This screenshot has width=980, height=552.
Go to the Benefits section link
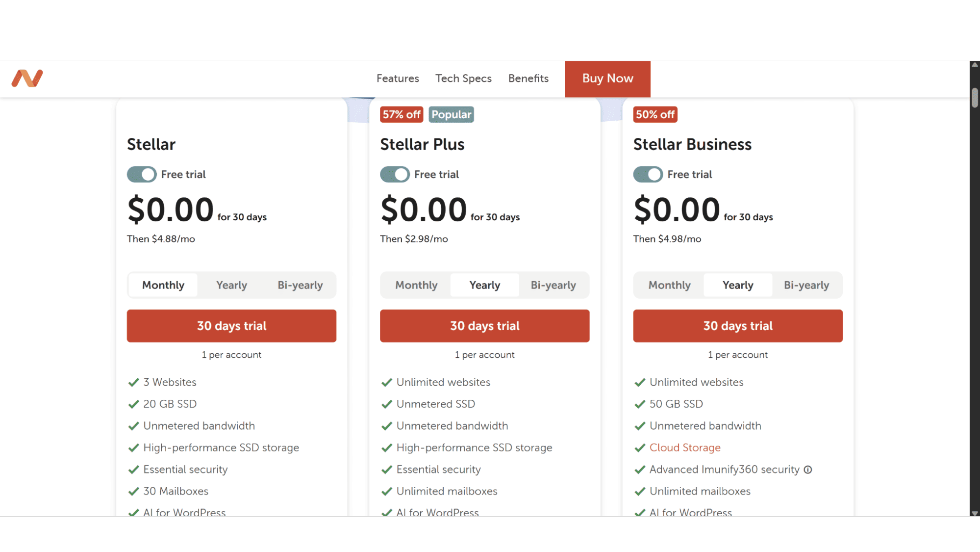[x=528, y=79]
